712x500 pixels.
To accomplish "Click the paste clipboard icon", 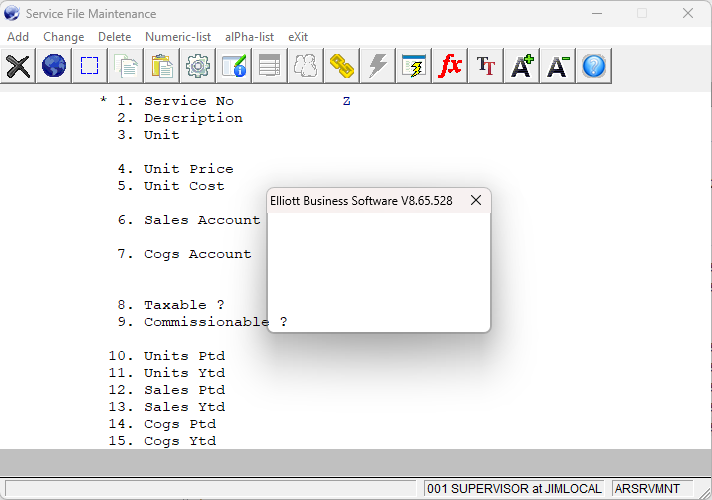I will [x=162, y=67].
